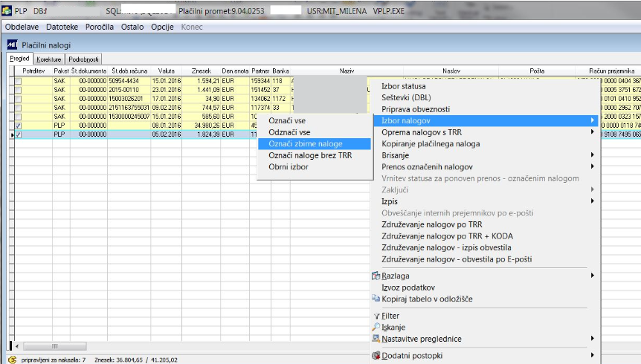Switch to the Korekture tab

[x=48, y=59]
